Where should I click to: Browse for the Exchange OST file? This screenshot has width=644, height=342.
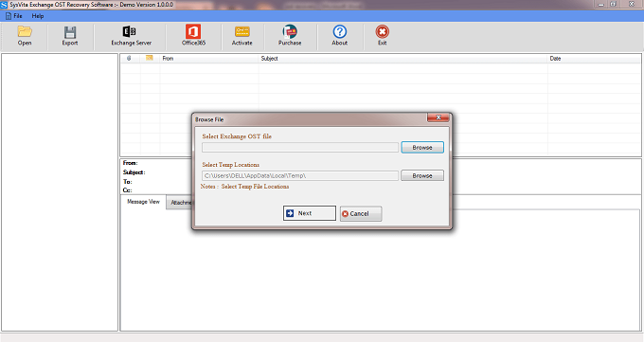click(x=422, y=147)
